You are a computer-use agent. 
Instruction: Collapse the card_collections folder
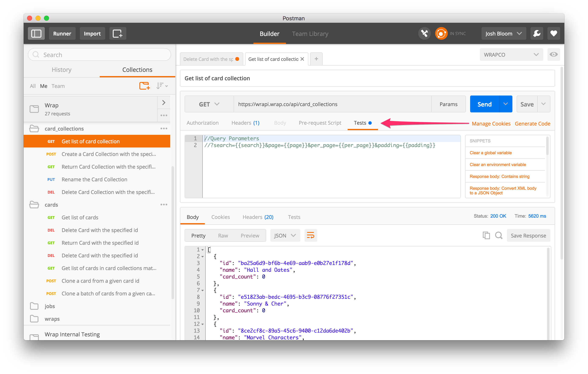click(34, 128)
